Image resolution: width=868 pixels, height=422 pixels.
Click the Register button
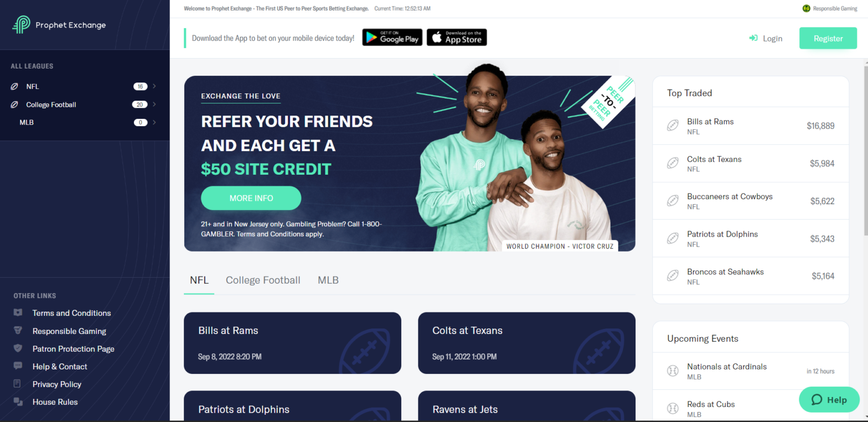(828, 38)
